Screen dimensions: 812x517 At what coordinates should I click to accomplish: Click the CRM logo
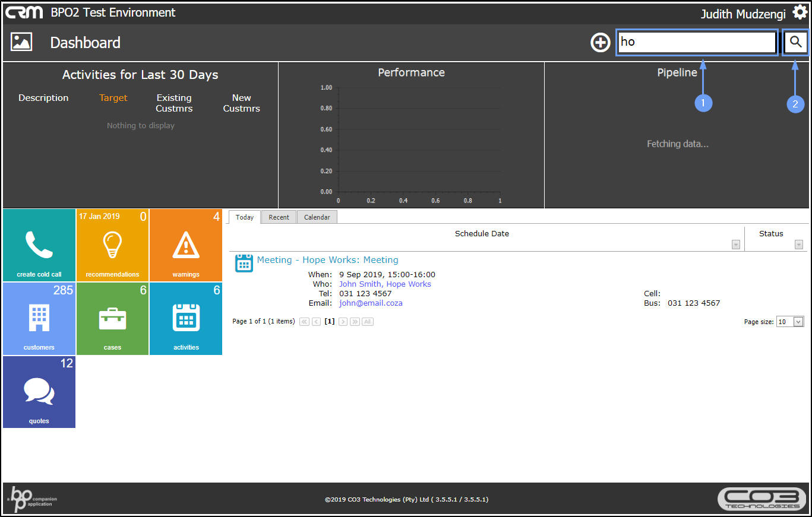pos(24,12)
